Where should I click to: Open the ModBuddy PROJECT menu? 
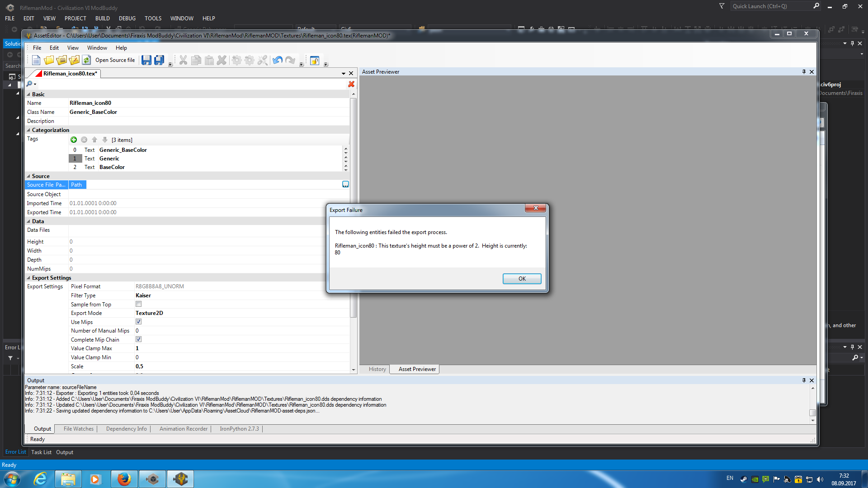pos(75,19)
